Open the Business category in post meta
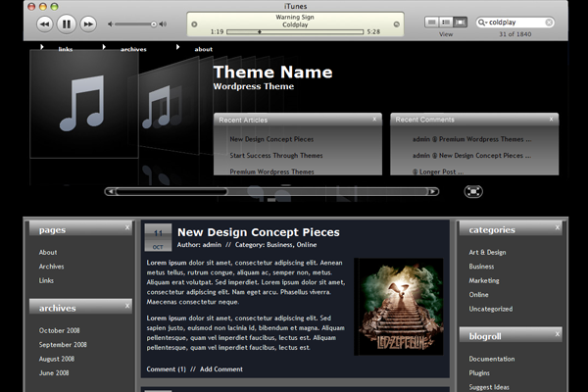 (x=279, y=245)
